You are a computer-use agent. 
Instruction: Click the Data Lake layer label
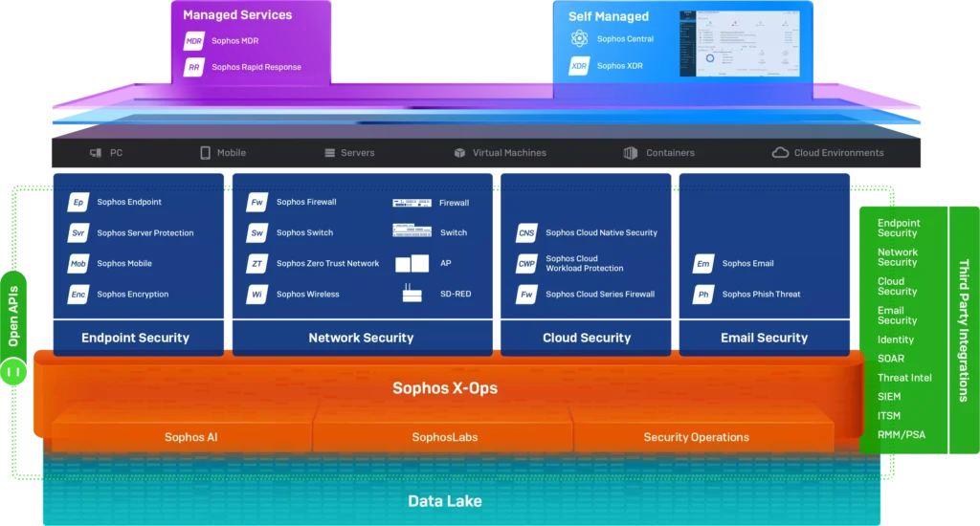[x=445, y=501]
